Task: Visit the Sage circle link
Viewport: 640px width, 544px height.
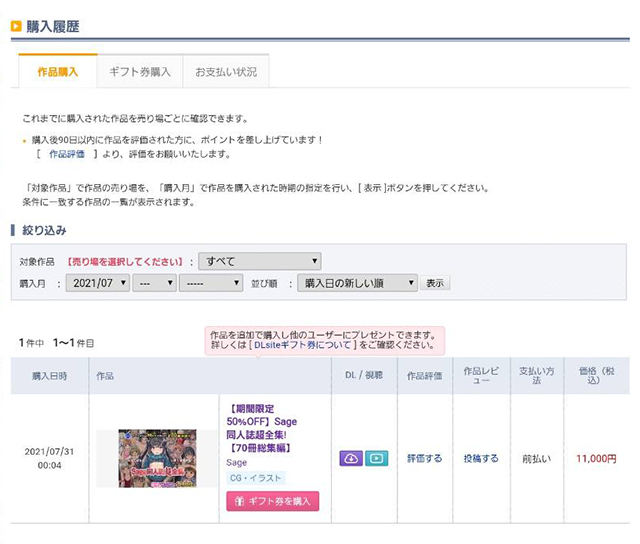Action: (236, 463)
